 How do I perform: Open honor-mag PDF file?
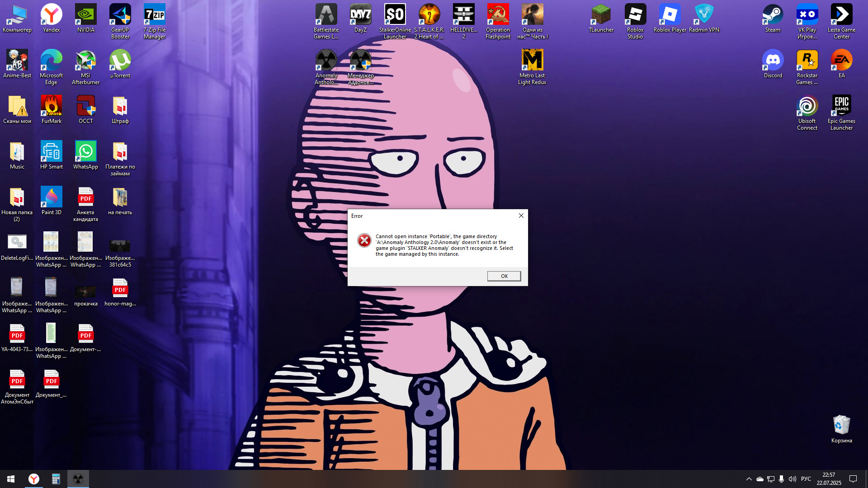tap(120, 292)
